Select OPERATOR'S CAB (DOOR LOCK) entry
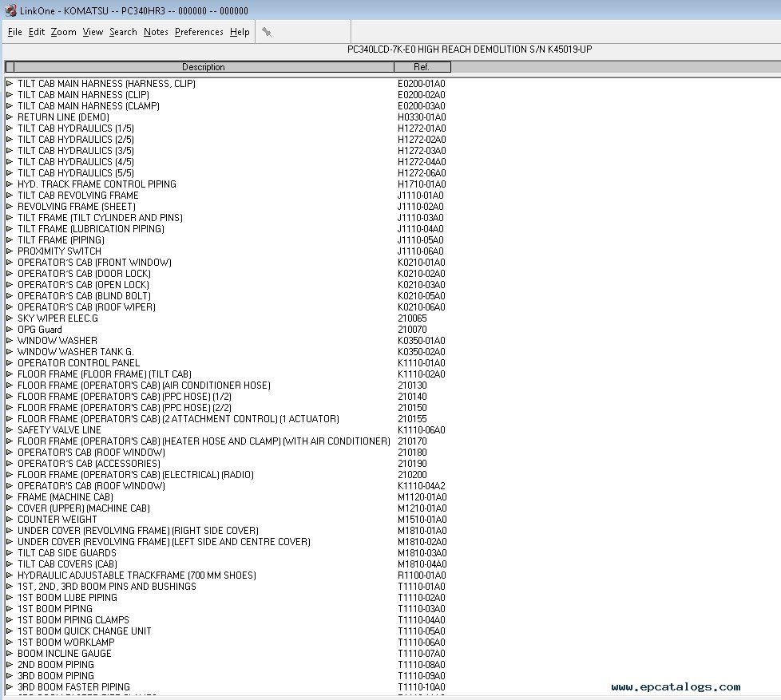The width and height of the screenshot is (781, 700). (84, 273)
